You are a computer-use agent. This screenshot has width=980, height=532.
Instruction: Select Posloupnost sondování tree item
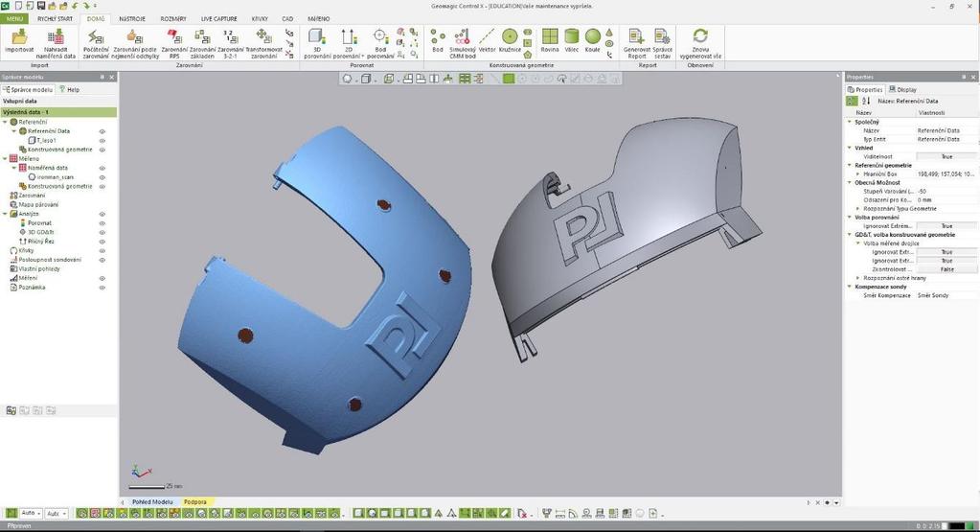(x=50, y=260)
